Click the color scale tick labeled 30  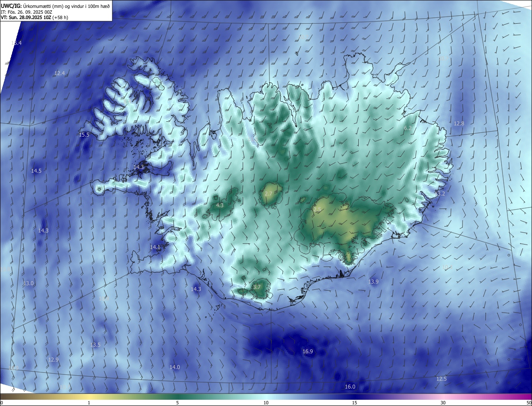(443, 403)
